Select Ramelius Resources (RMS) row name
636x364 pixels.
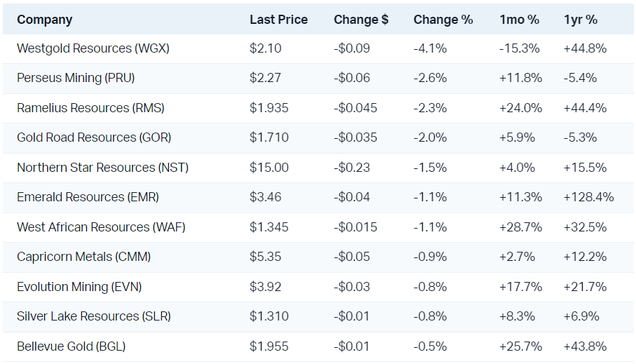click(91, 108)
